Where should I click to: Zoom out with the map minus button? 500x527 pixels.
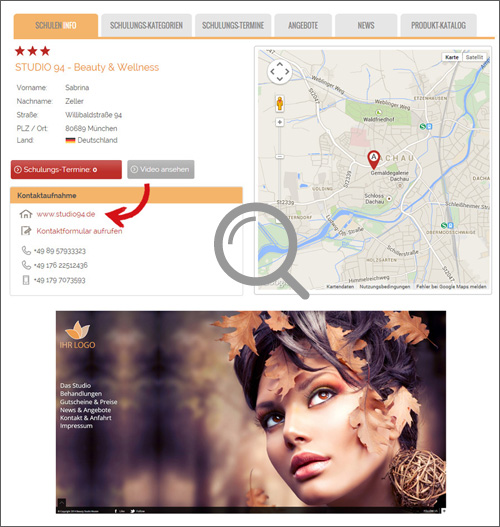280,157
